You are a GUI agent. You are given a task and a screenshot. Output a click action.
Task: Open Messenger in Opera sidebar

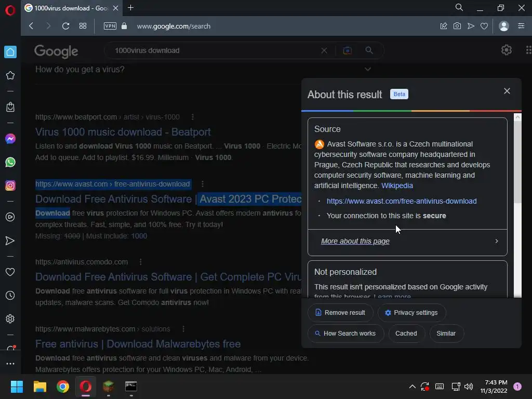(10, 139)
